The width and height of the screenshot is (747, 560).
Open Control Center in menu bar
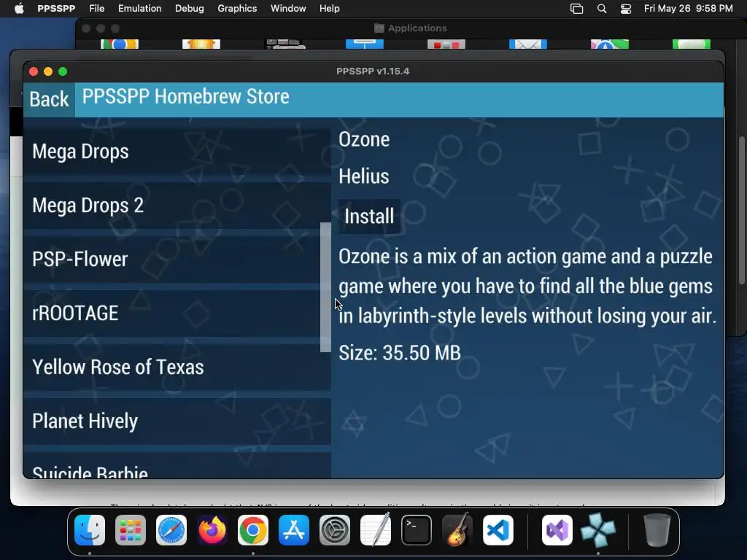click(625, 9)
